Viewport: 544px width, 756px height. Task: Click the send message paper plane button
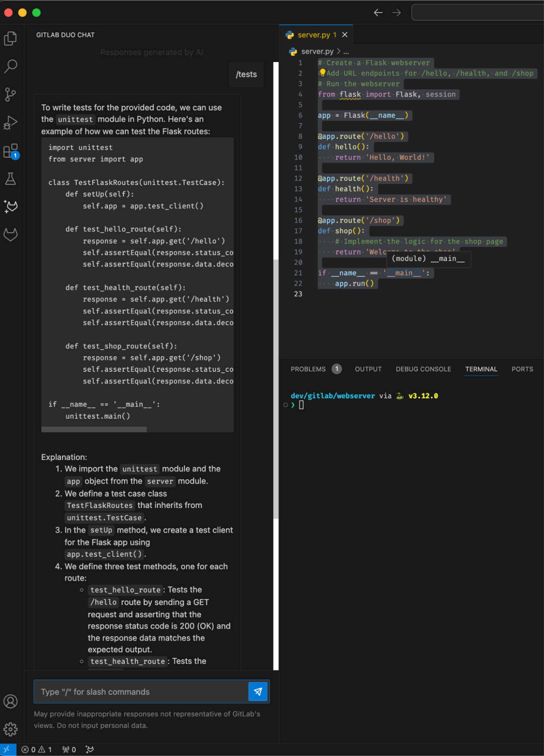[258, 691]
